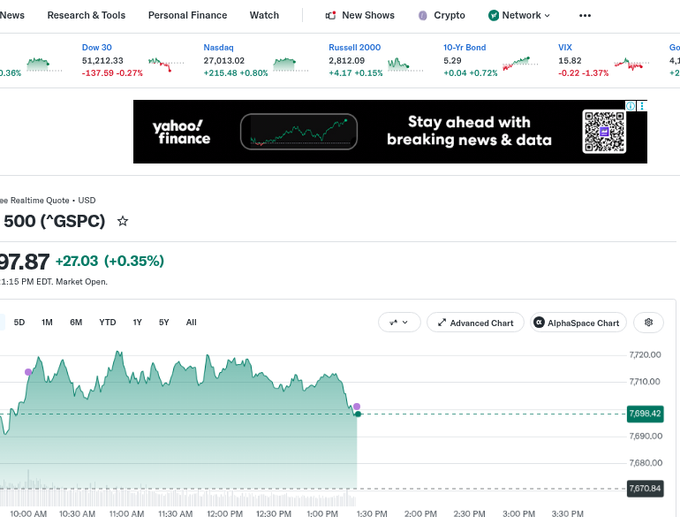Open Russell 2000 mini sparkline chart
680x517 pixels.
(x=405, y=64)
